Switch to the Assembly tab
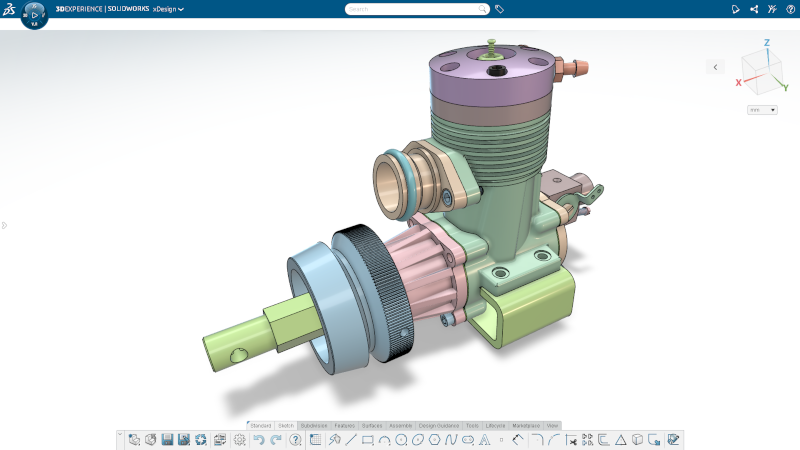Viewport: 800px width, 450px height. (399, 425)
